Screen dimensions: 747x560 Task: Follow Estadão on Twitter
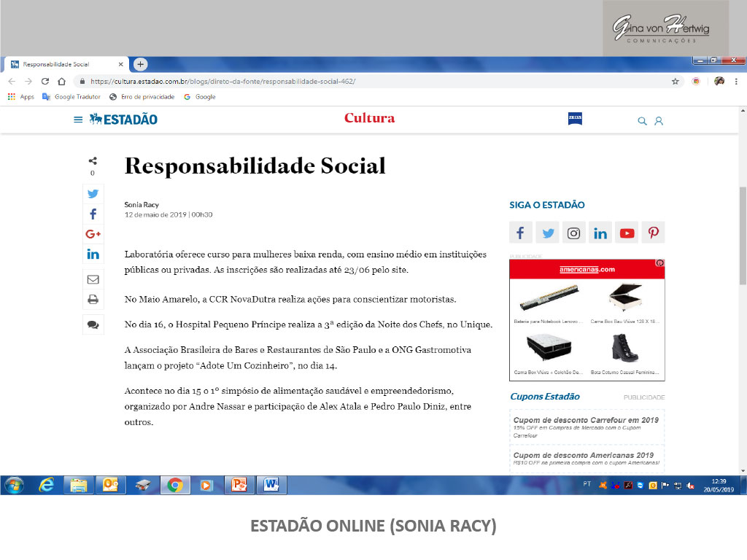547,233
